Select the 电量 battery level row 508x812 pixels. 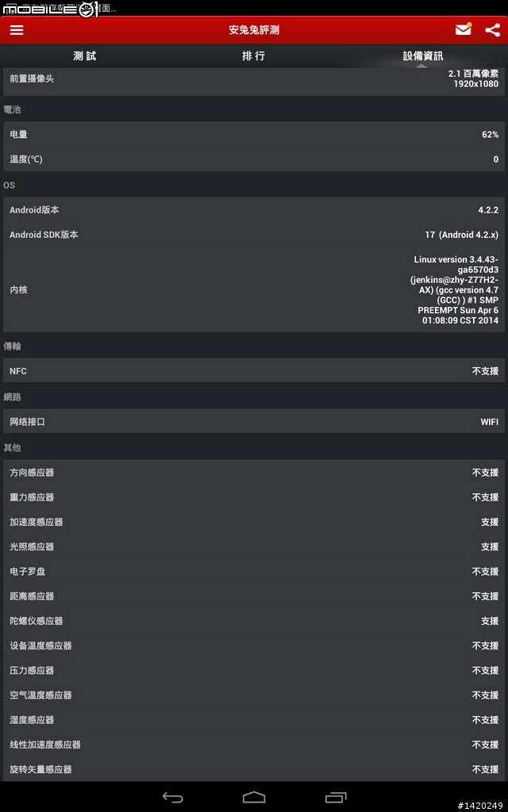(x=254, y=134)
